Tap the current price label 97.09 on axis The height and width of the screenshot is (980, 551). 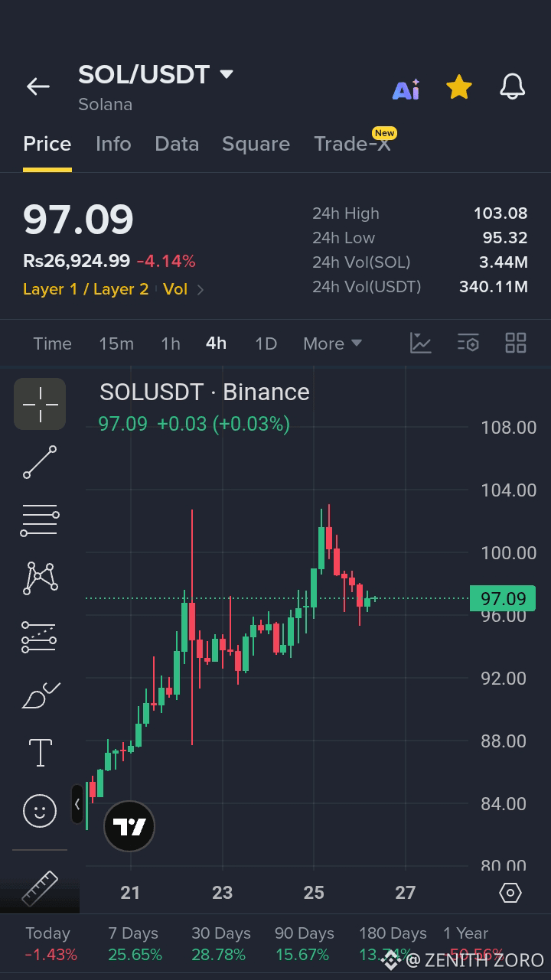[503, 598]
